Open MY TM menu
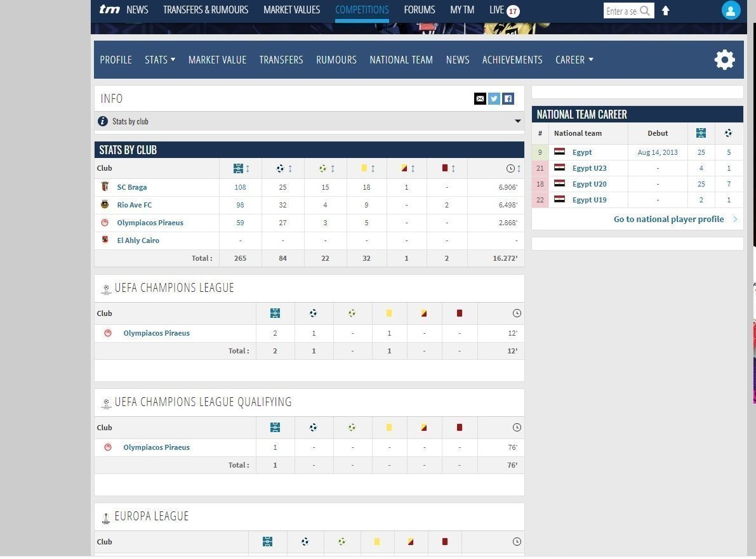756x559 pixels. 462,10
